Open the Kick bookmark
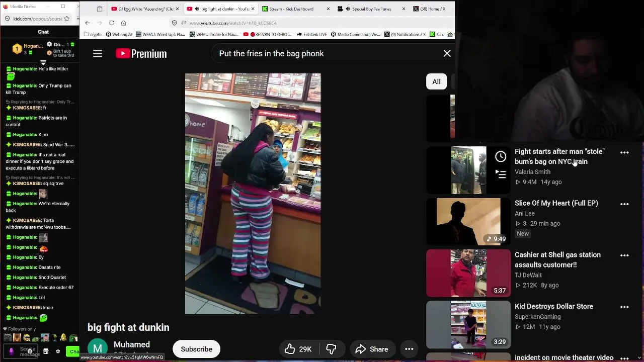Screen dimensions: 644x362 (x=437, y=35)
